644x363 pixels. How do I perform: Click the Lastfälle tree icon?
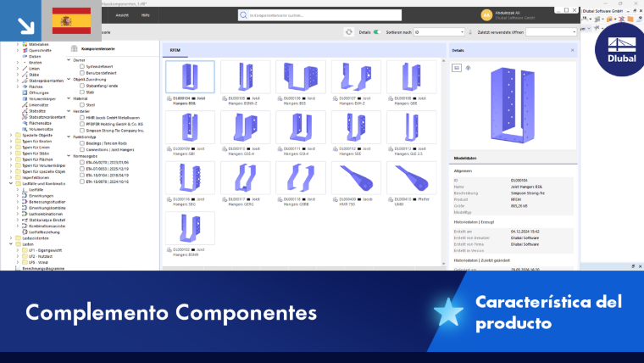pyautogui.click(x=25, y=190)
